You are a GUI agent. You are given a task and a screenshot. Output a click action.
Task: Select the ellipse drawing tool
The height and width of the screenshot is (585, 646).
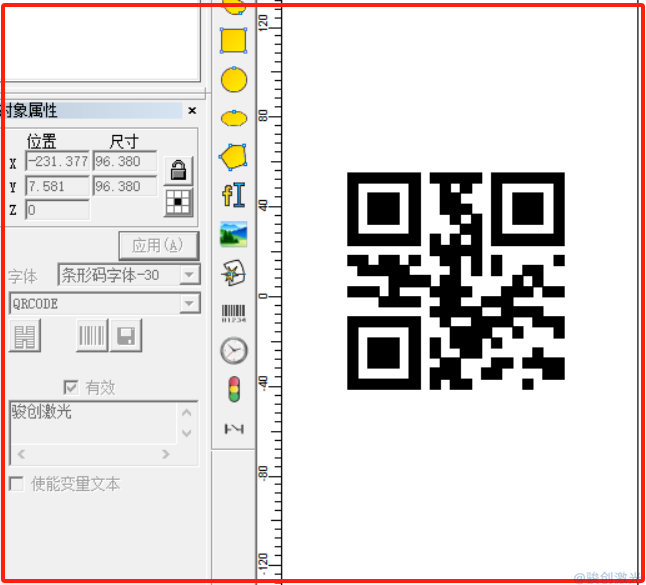point(234,118)
